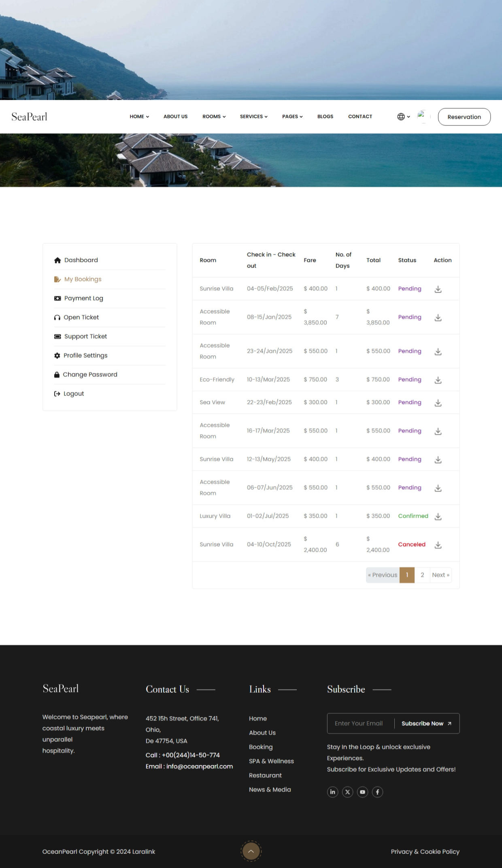Open Payment Log in sidebar
This screenshot has height=868, width=502.
click(x=83, y=298)
